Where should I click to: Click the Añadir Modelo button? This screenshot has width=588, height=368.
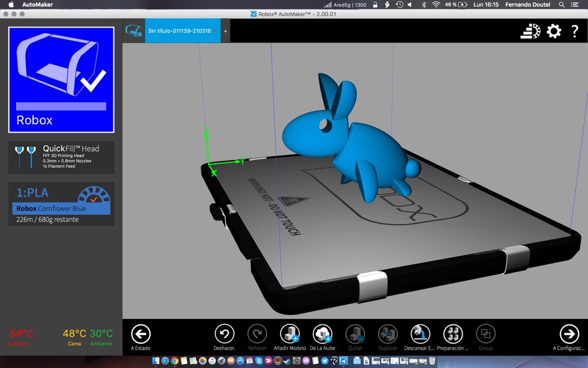coord(290,334)
